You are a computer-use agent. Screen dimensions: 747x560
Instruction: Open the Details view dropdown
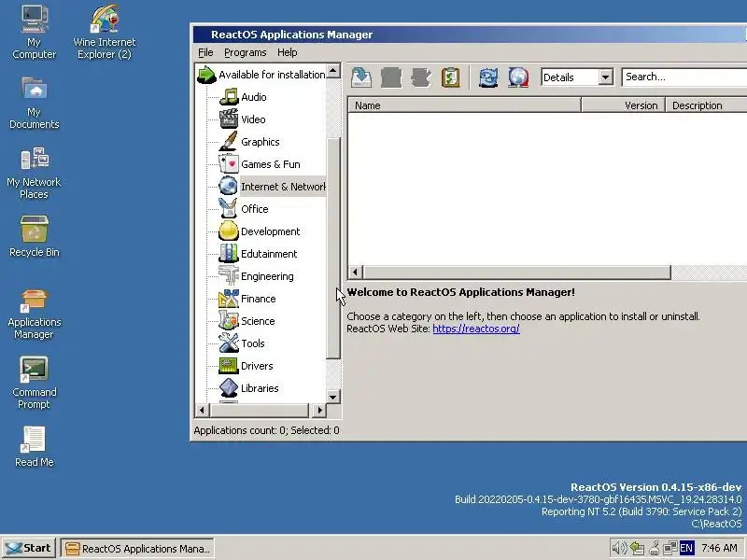[605, 77]
